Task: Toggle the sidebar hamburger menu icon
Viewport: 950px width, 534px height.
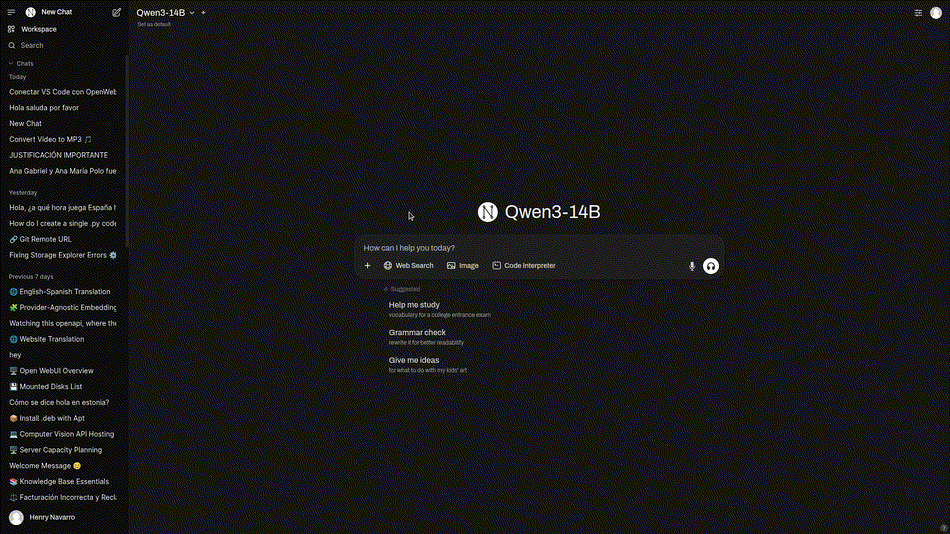Action: (x=11, y=12)
